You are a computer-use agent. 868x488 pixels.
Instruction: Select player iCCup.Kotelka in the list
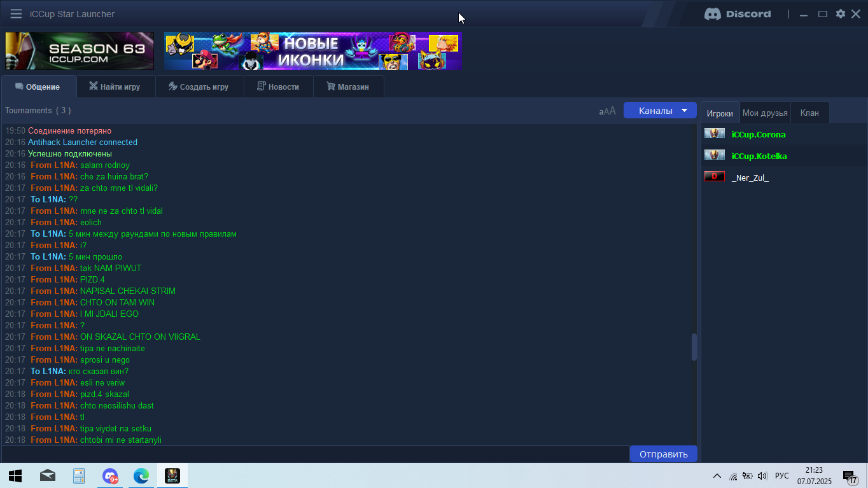coord(784,156)
